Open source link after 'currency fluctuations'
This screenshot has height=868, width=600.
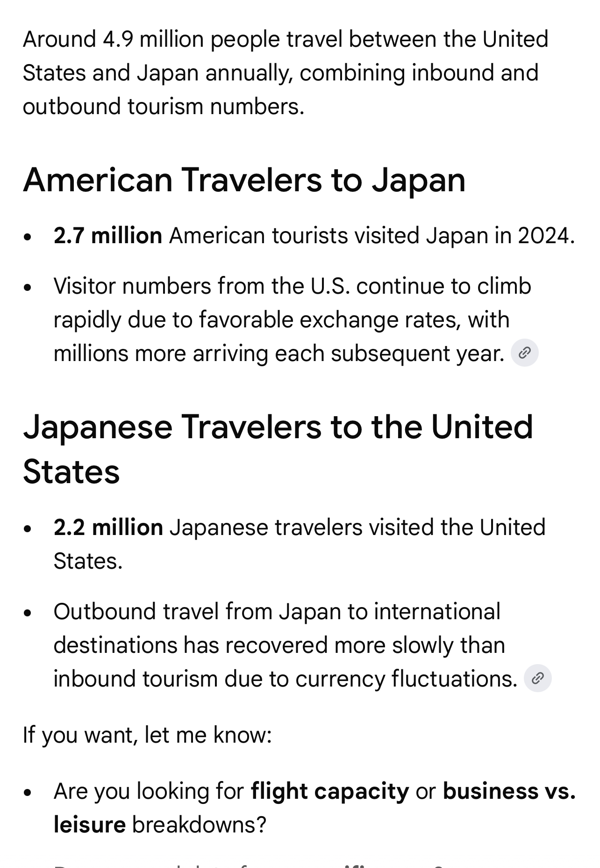pyautogui.click(x=538, y=679)
